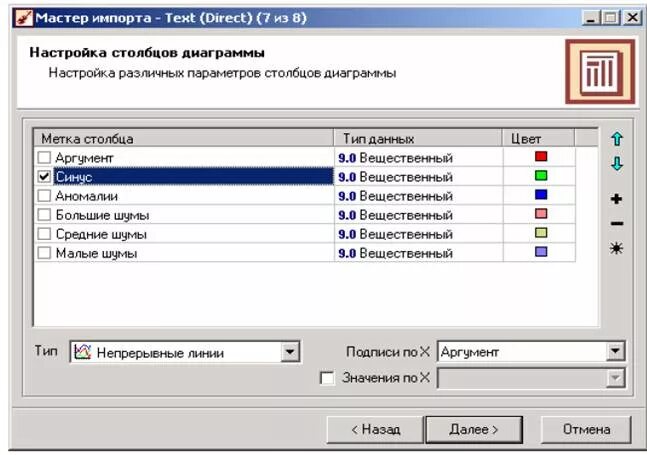Pick the red color swatch for Аргумент
This screenshot has height=455, width=647.
click(x=541, y=156)
